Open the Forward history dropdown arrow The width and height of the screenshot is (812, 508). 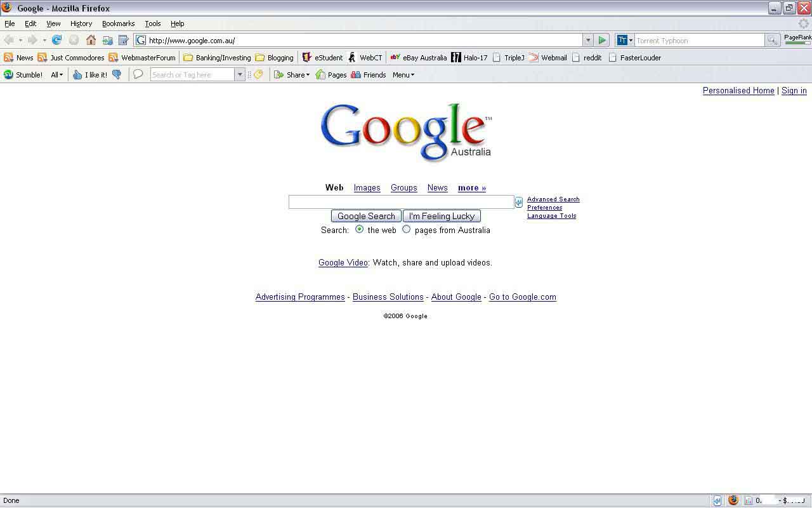pyautogui.click(x=44, y=40)
